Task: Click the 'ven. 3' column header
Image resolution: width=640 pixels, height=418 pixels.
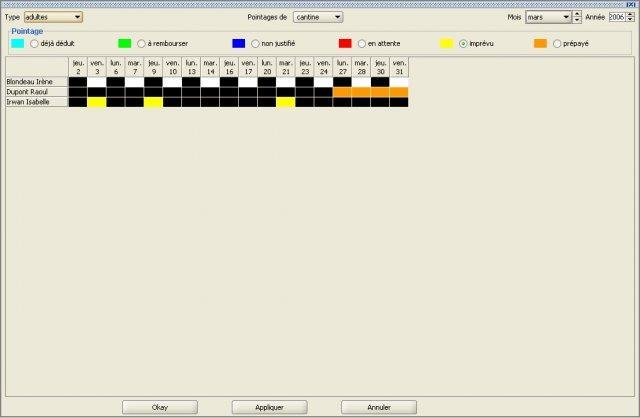Action: (97, 67)
